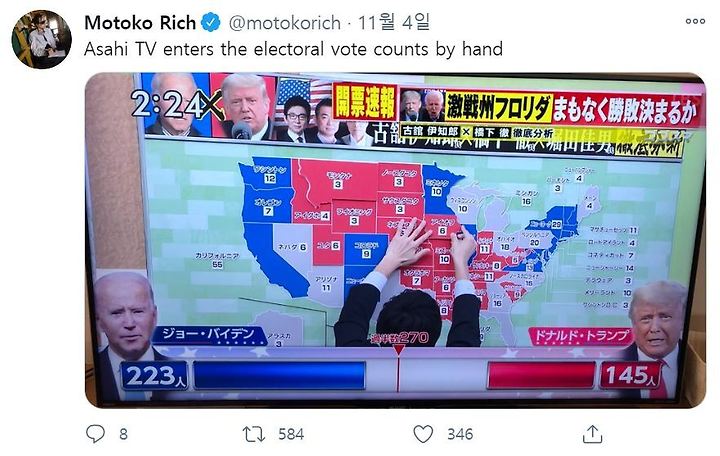
Task: Open the three-dot more options menu
Action: click(x=695, y=21)
